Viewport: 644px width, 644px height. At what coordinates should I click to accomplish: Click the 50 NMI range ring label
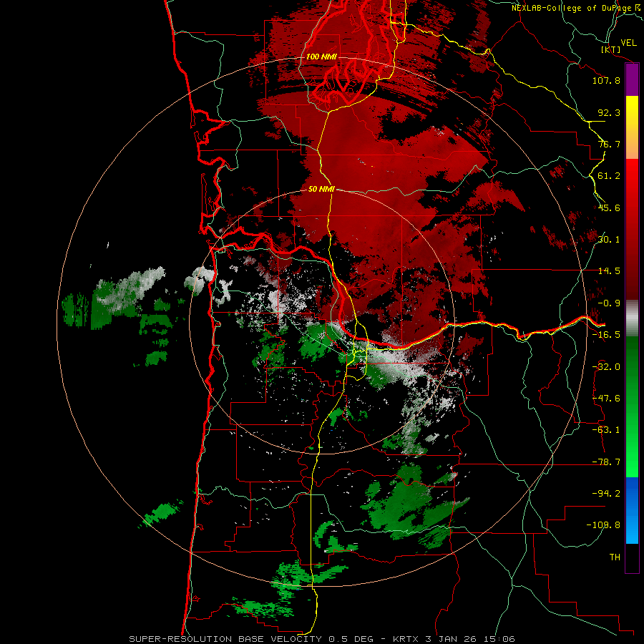click(321, 190)
